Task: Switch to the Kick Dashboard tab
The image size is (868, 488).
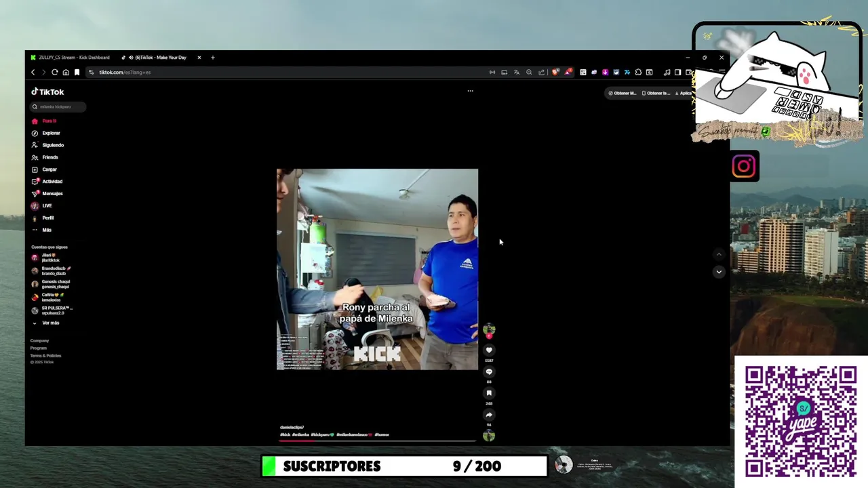Action: pyautogui.click(x=71, y=58)
